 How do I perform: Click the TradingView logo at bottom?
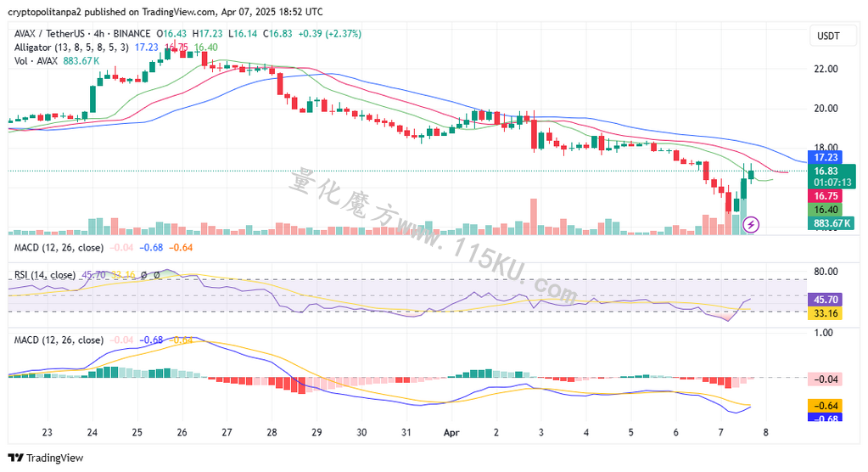point(46,458)
